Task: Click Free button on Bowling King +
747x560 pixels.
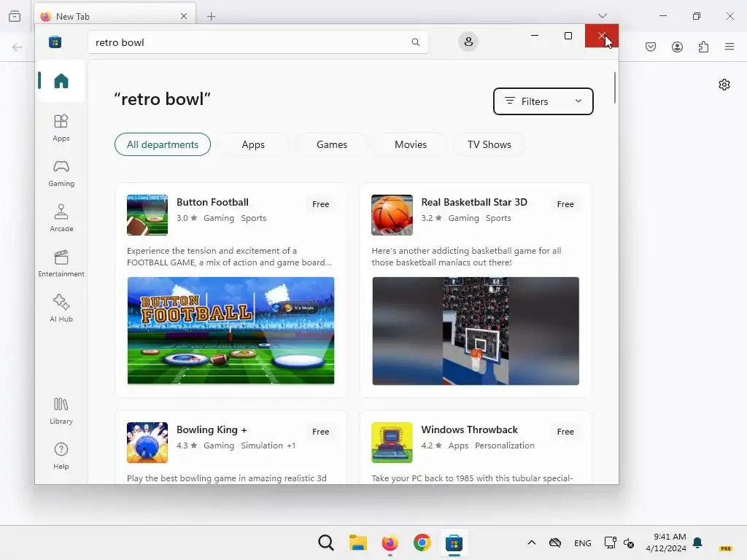Action: point(321,432)
